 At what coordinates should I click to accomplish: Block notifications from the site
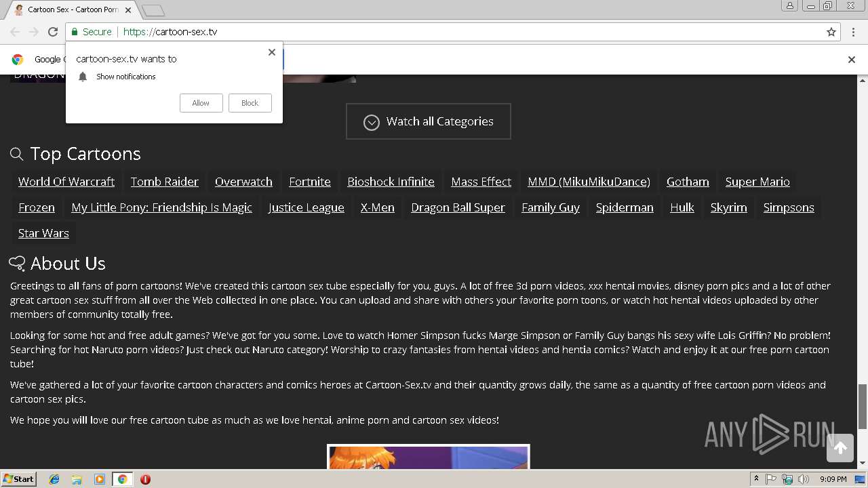click(250, 103)
